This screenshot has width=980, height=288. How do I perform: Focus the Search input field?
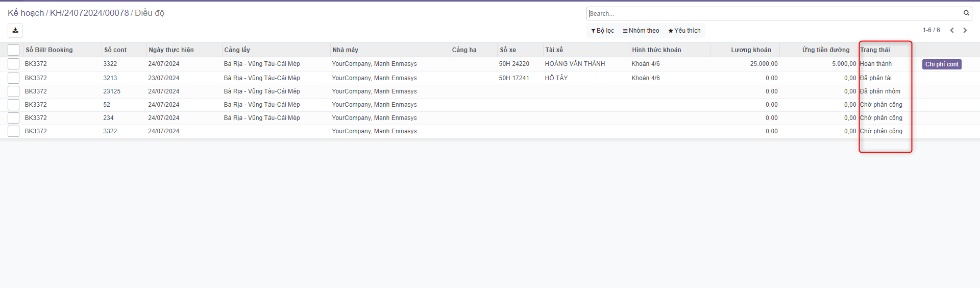coord(773,14)
